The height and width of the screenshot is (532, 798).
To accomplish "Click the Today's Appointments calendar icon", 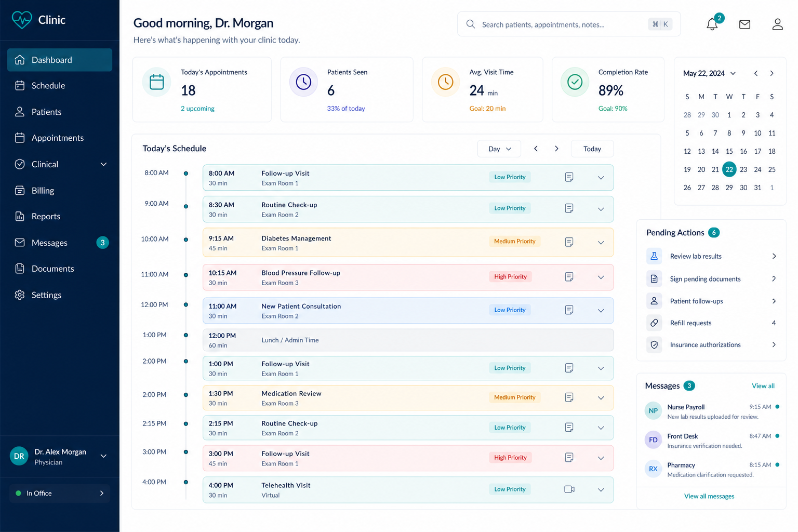I will click(157, 82).
